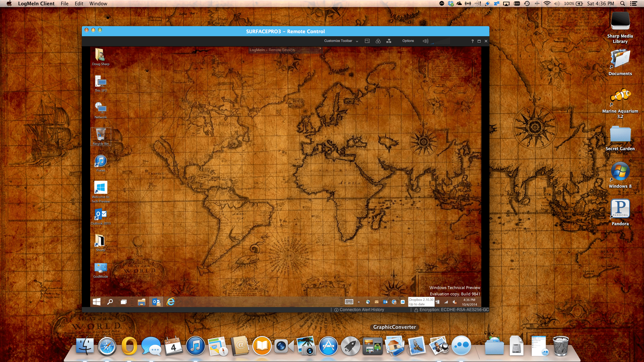Click the muted speaker icon in the Windows tray

click(x=455, y=302)
